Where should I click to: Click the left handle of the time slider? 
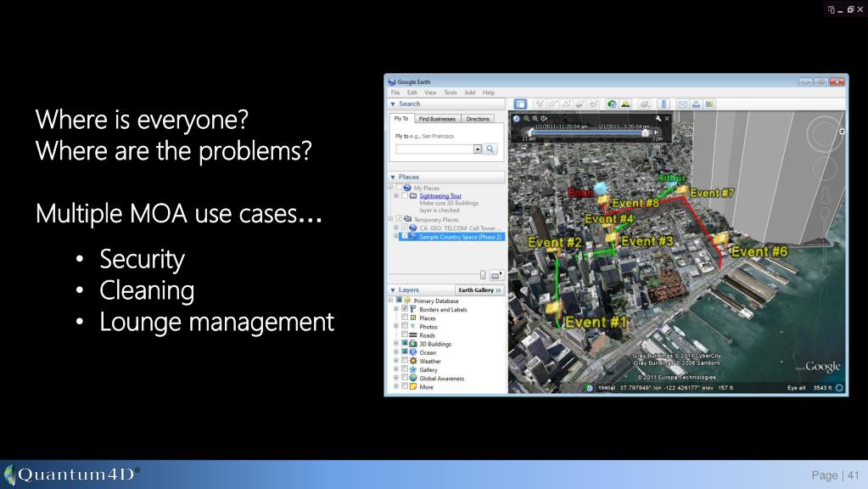(x=531, y=132)
